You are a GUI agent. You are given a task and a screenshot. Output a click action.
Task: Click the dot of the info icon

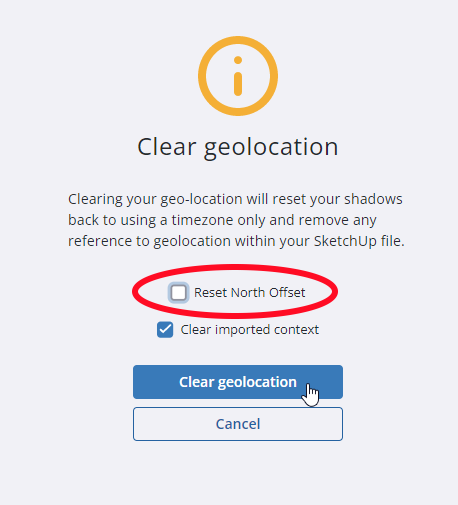point(238,60)
